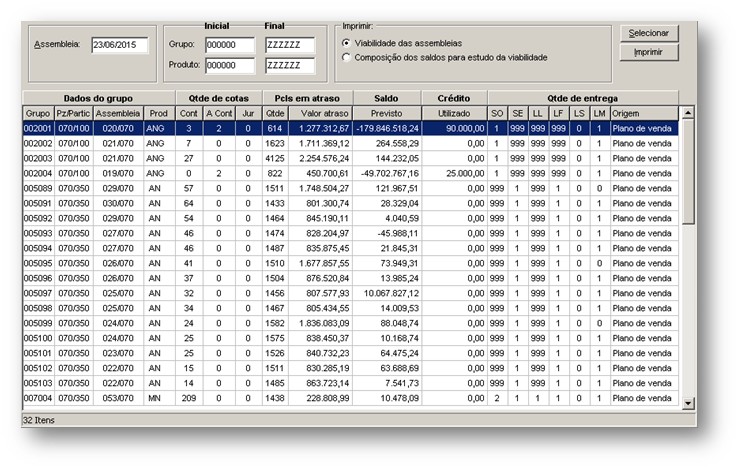Click the Pz/Partic column header
Image resolution: width=740 pixels, height=470 pixels.
click(73, 113)
